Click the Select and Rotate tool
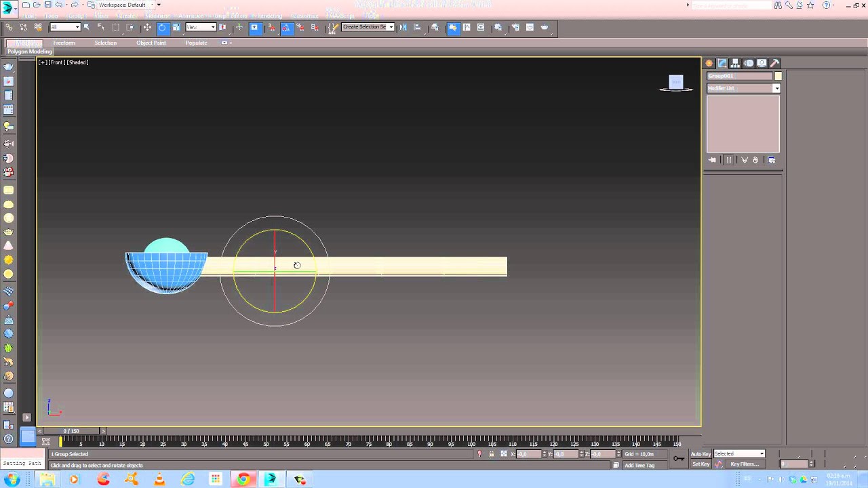Image resolution: width=868 pixels, height=488 pixels. pyautogui.click(x=162, y=27)
